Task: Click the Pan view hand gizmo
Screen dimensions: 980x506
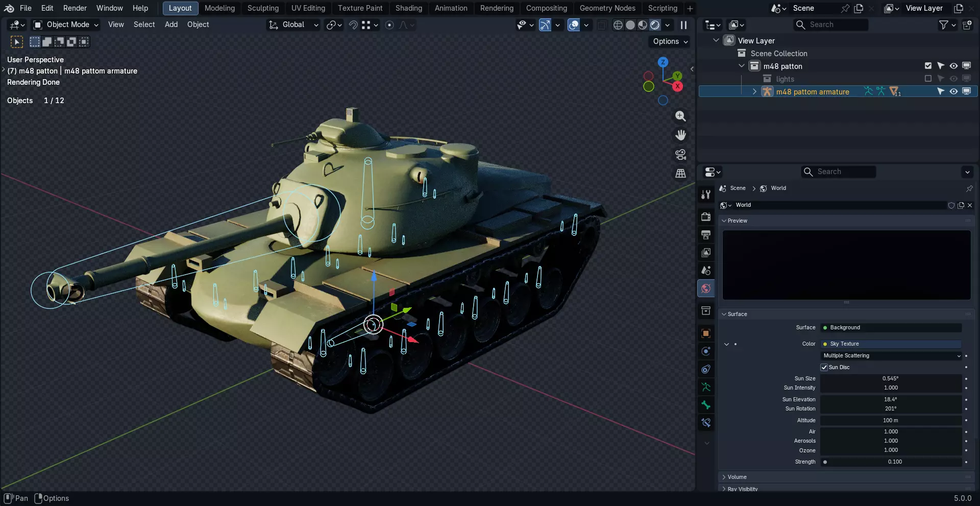Action: point(680,135)
